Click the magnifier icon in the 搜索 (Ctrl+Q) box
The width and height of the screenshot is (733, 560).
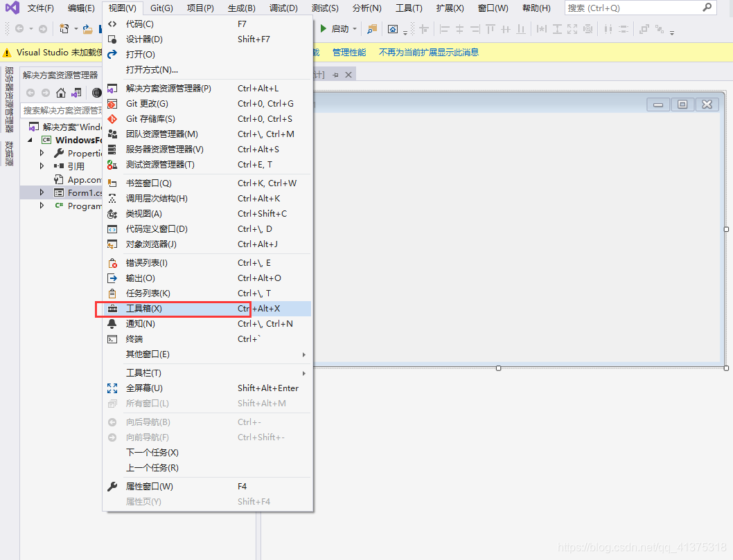click(x=707, y=8)
